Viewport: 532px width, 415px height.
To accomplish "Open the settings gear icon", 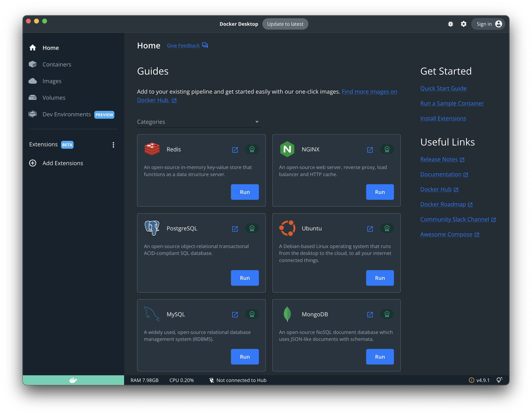I will (x=463, y=24).
